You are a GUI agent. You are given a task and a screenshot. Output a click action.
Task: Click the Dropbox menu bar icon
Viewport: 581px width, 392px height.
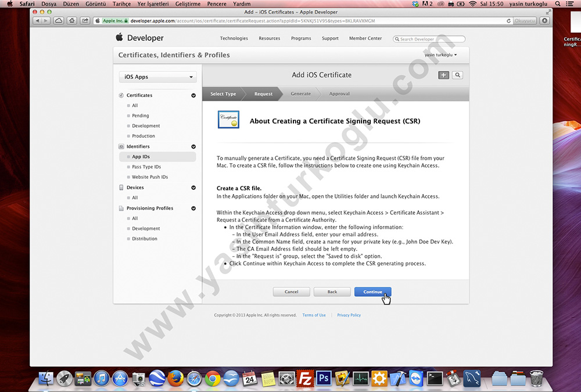[415, 3]
